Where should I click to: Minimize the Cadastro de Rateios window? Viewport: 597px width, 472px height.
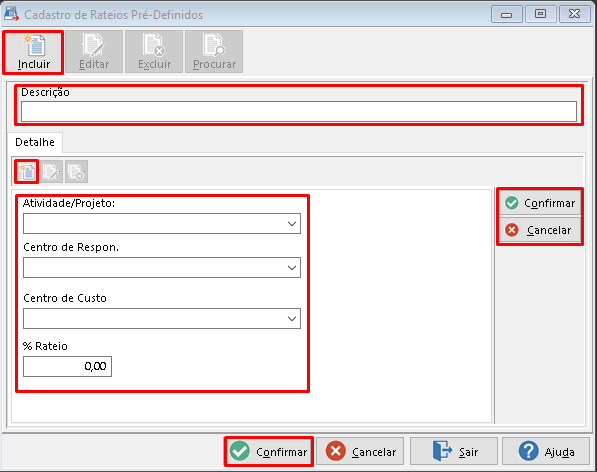[x=506, y=14]
